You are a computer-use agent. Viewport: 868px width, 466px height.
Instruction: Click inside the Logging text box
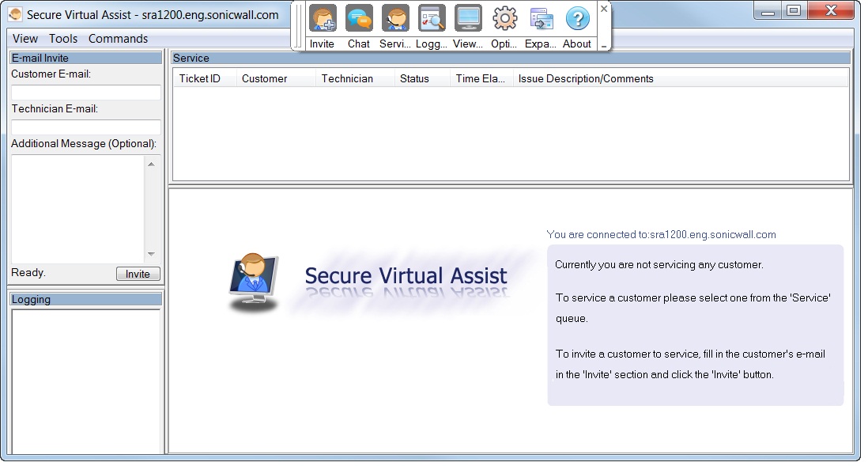pos(86,381)
